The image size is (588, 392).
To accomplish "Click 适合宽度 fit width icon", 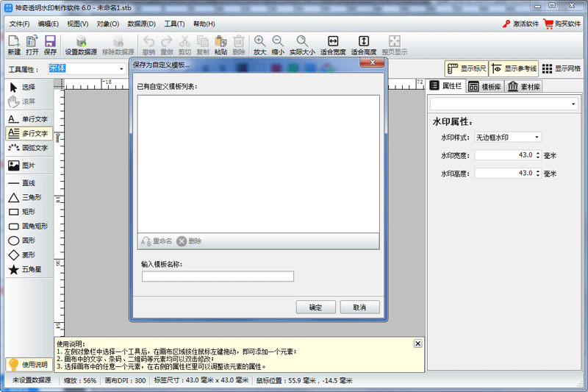I will point(333,45).
